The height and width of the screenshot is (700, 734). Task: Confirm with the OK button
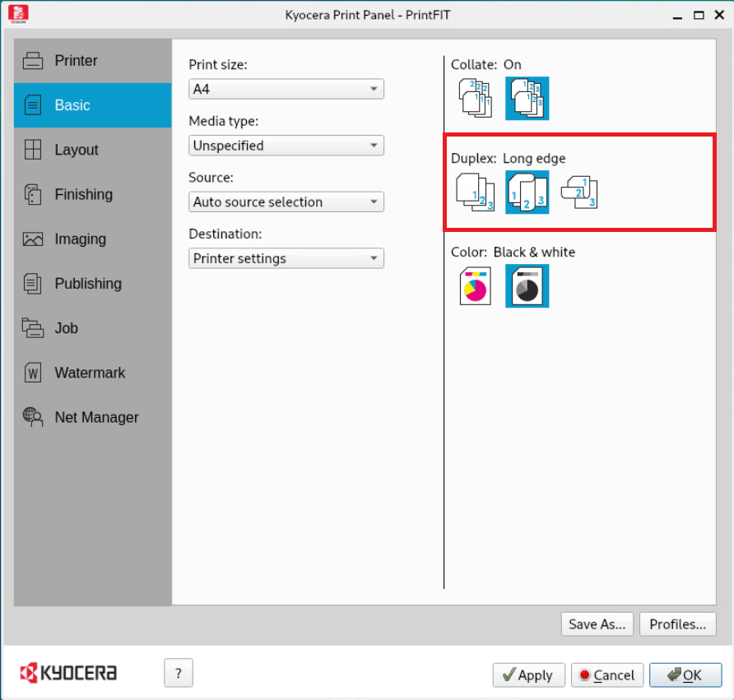coord(685,675)
